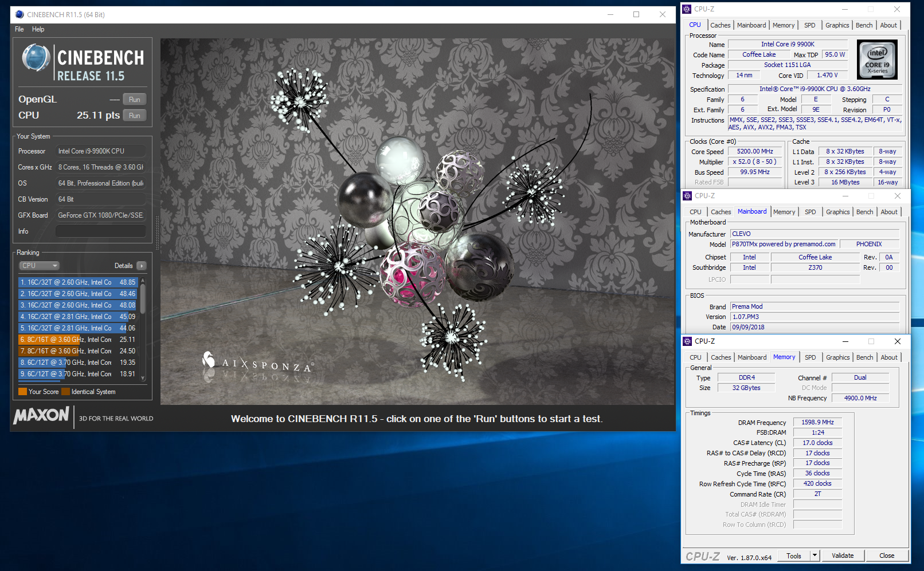924x571 pixels.
Task: Open the CPU ranking type dropdown
Action: (40, 266)
